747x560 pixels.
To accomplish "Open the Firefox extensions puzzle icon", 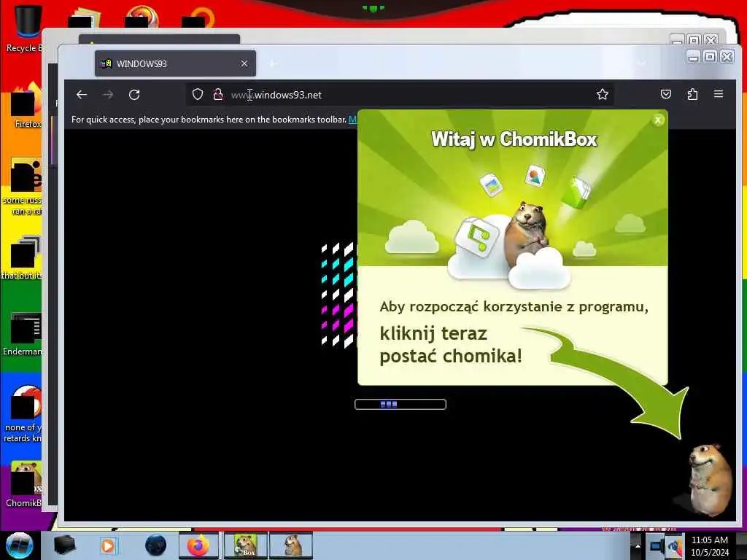I will tap(692, 94).
